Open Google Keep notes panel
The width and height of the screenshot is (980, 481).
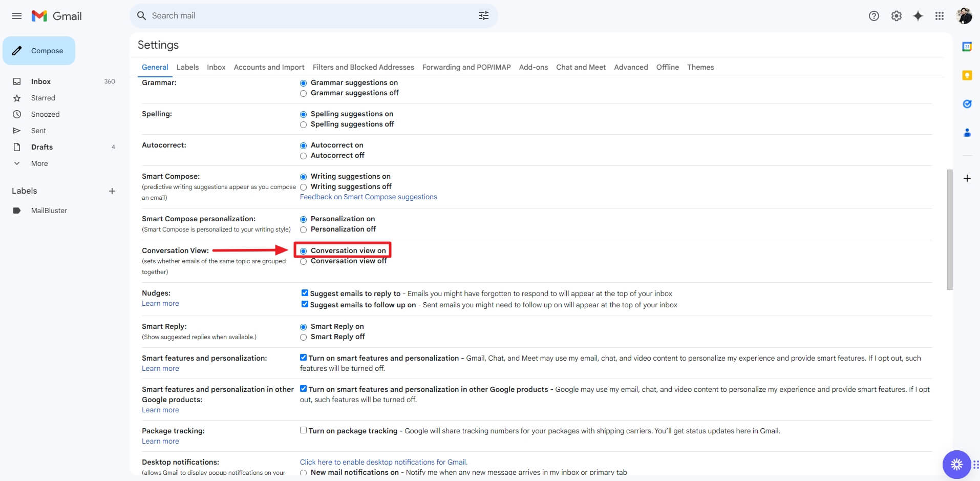pyautogui.click(x=967, y=75)
